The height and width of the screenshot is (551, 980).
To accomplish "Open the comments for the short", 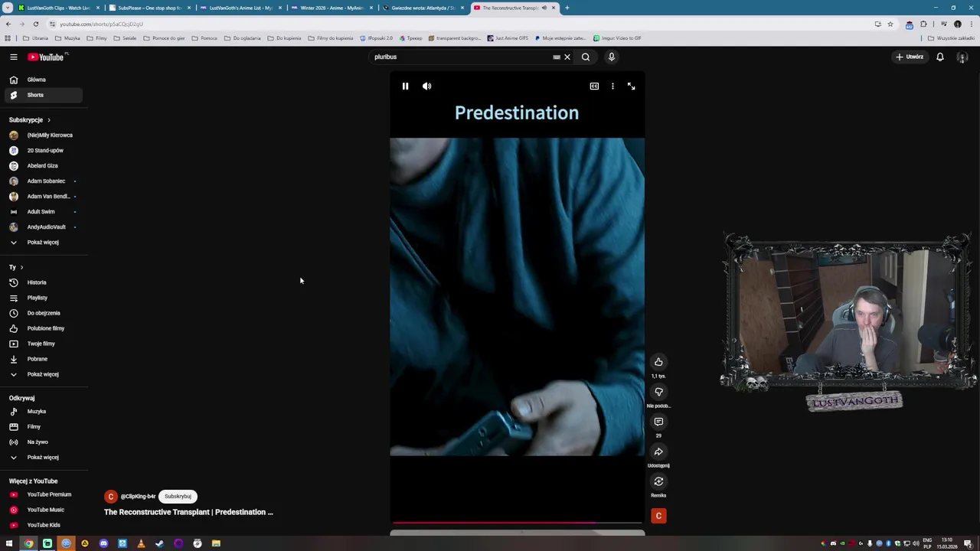I will coord(658,422).
